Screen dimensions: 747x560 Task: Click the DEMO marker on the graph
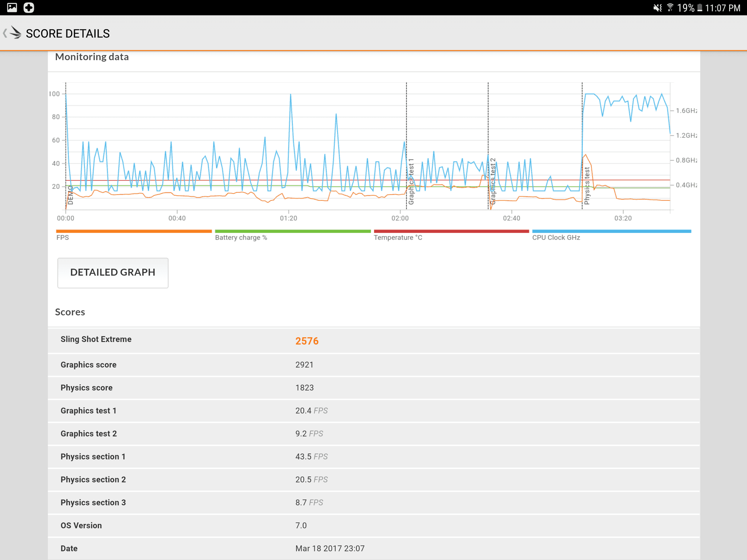pyautogui.click(x=70, y=195)
